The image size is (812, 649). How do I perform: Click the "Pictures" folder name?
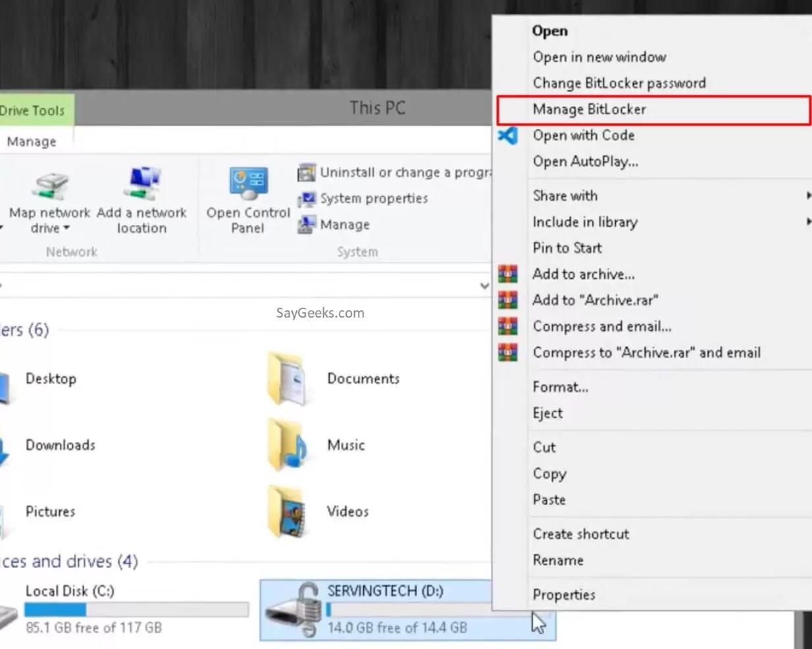pyautogui.click(x=51, y=512)
